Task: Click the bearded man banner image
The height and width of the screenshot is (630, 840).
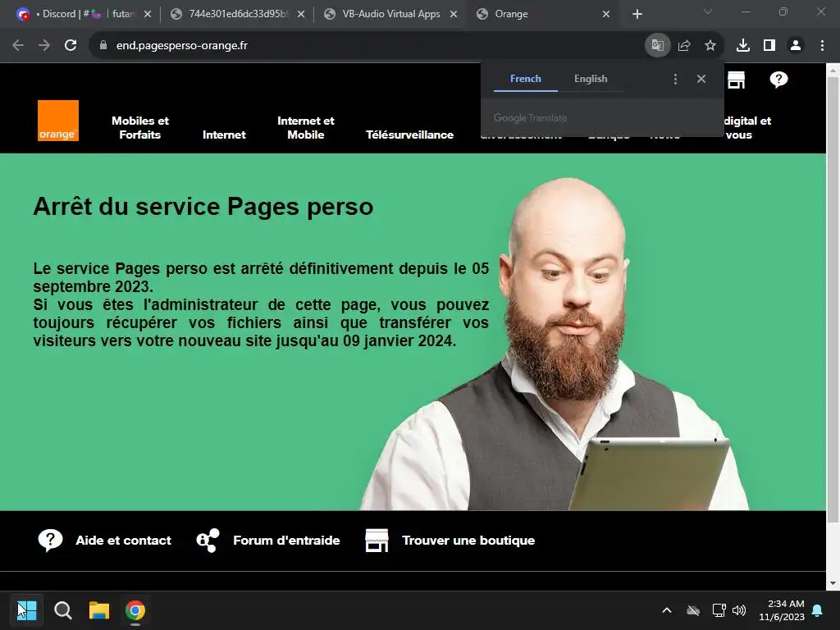Action: 555,343
